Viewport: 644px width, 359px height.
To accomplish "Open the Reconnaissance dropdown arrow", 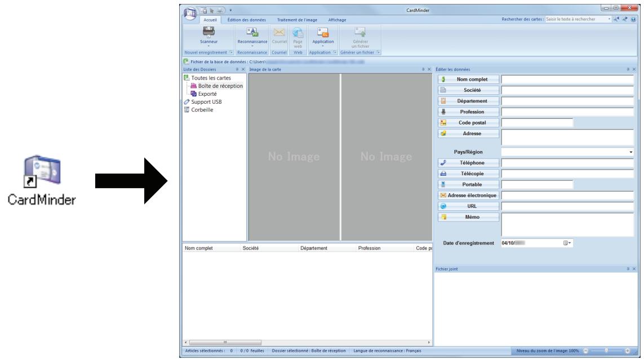I will [x=252, y=46].
